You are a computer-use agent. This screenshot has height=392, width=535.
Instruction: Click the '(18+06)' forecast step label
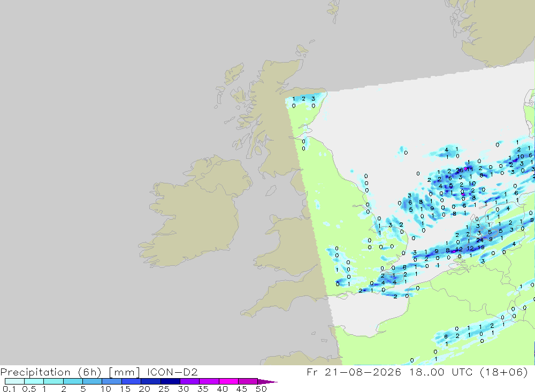(x=504, y=372)
